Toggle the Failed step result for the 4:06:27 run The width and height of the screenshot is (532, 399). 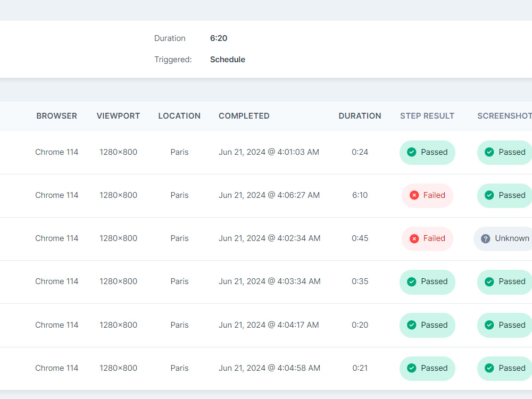[427, 195]
